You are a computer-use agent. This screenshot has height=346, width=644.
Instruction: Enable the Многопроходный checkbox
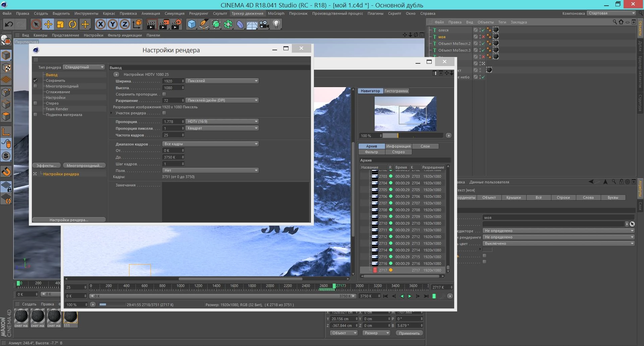coord(35,86)
